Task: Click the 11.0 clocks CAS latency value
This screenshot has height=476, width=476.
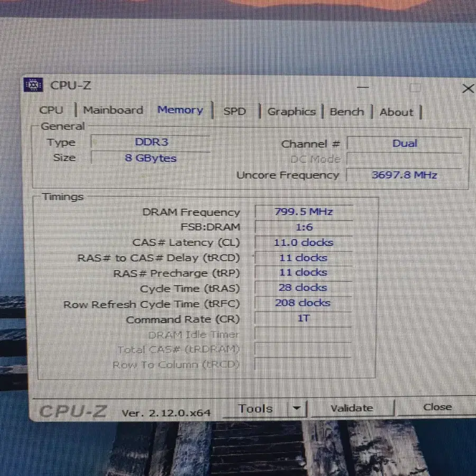Action: point(304,243)
